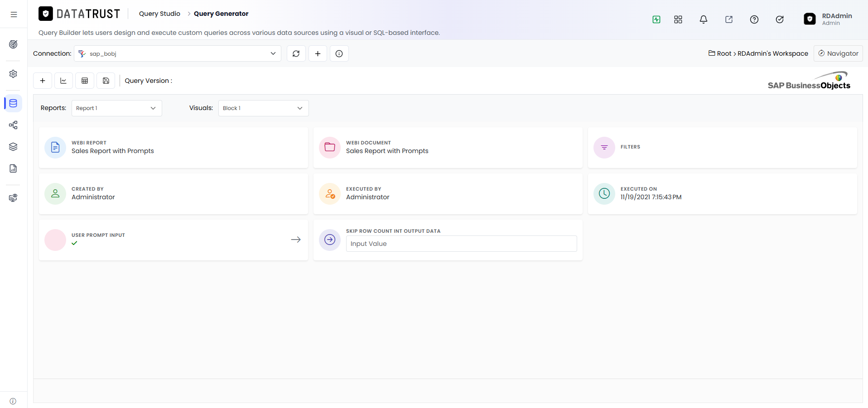Open the Reports dropdown showing Report 1
Screen dimensions: 868x408
117,108
